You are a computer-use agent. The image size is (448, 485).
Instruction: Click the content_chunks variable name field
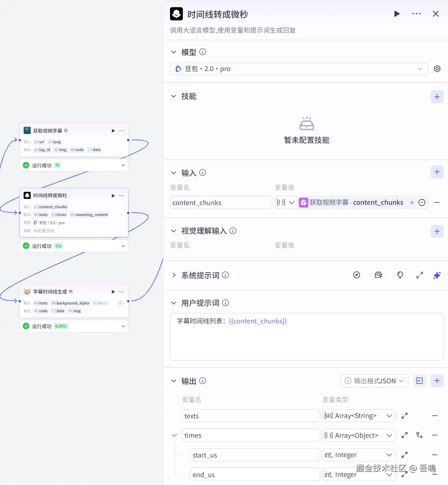click(x=221, y=203)
